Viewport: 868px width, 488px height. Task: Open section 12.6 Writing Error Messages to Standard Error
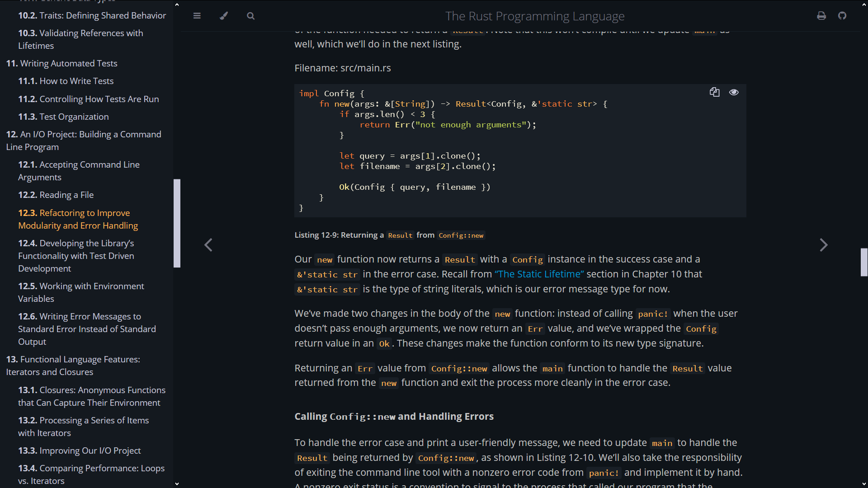point(87,329)
